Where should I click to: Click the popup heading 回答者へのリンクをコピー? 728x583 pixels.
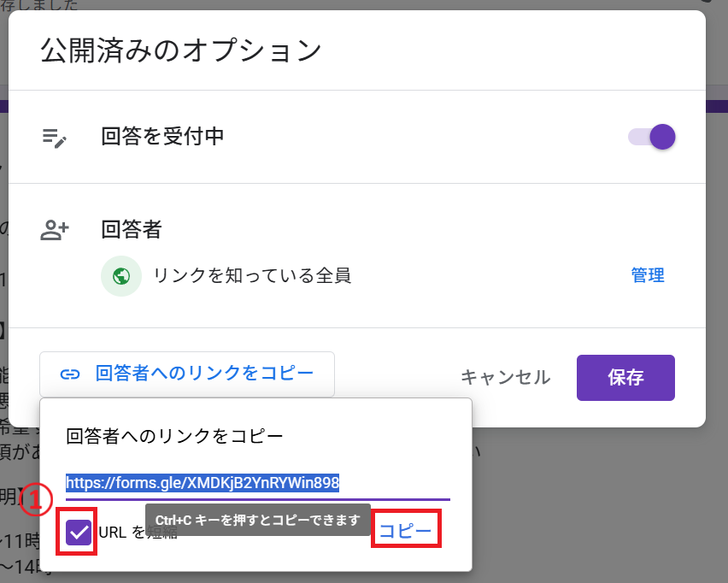(x=174, y=435)
